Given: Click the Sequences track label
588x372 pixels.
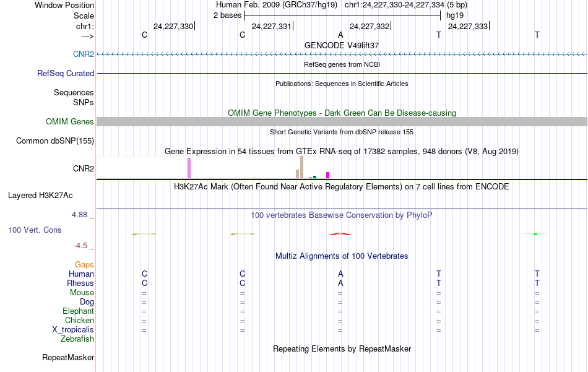Looking at the screenshot, I should (74, 93).
